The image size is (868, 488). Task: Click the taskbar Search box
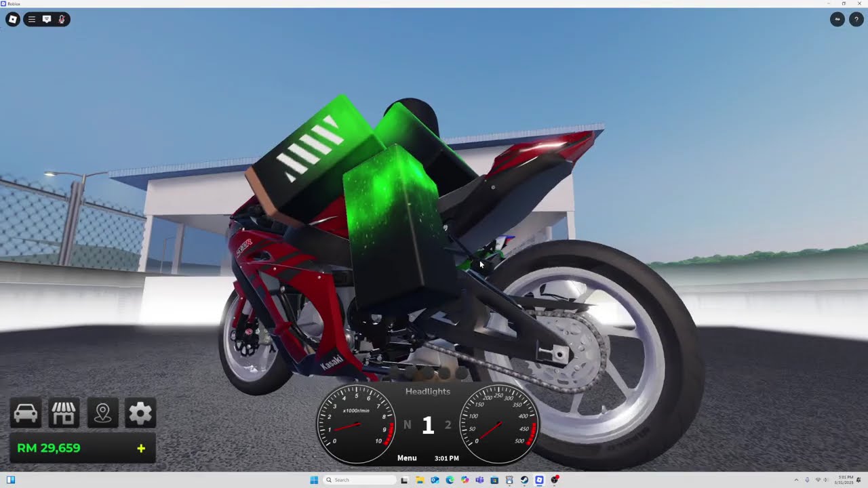pyautogui.click(x=359, y=480)
